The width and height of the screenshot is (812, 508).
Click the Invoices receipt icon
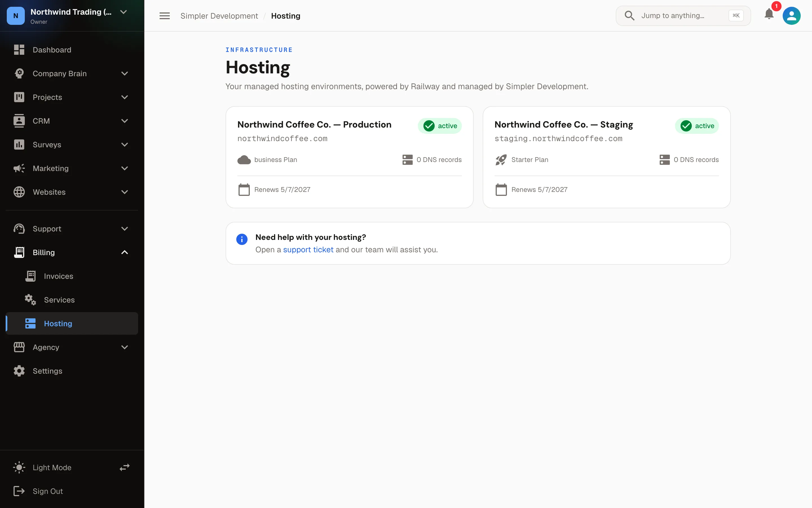(30, 276)
